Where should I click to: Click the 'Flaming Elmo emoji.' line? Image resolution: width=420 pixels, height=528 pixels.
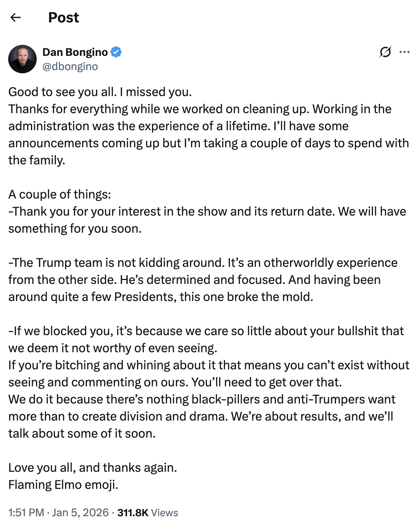[63, 485]
